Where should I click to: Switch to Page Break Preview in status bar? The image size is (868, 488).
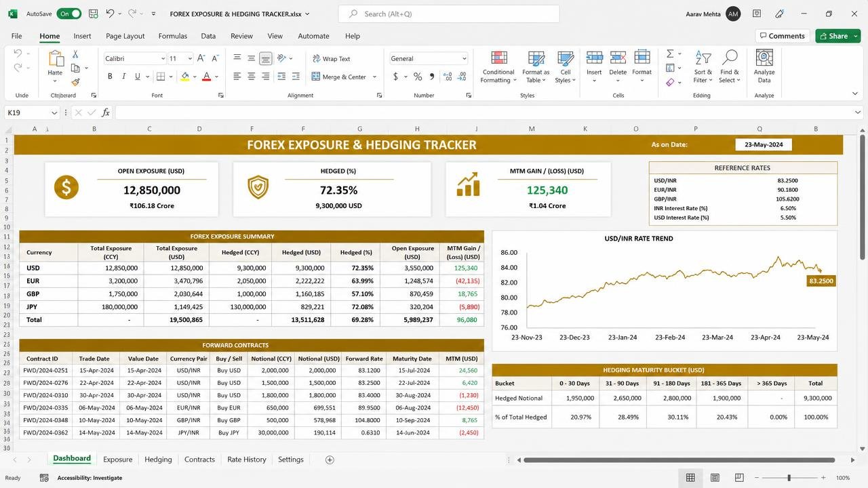(739, 478)
